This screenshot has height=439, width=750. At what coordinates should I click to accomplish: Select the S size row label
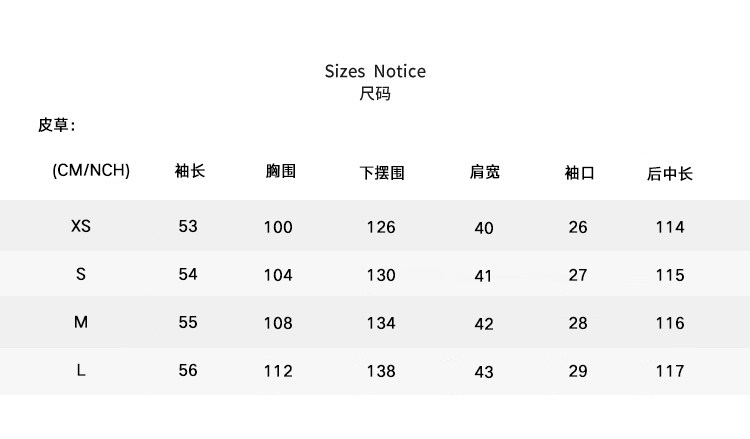(x=81, y=274)
